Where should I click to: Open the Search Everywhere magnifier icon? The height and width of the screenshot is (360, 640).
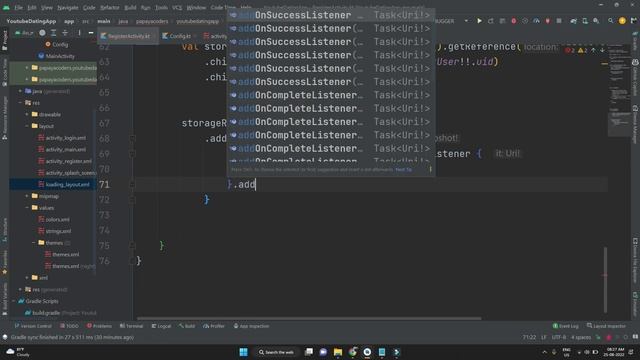[611, 21]
